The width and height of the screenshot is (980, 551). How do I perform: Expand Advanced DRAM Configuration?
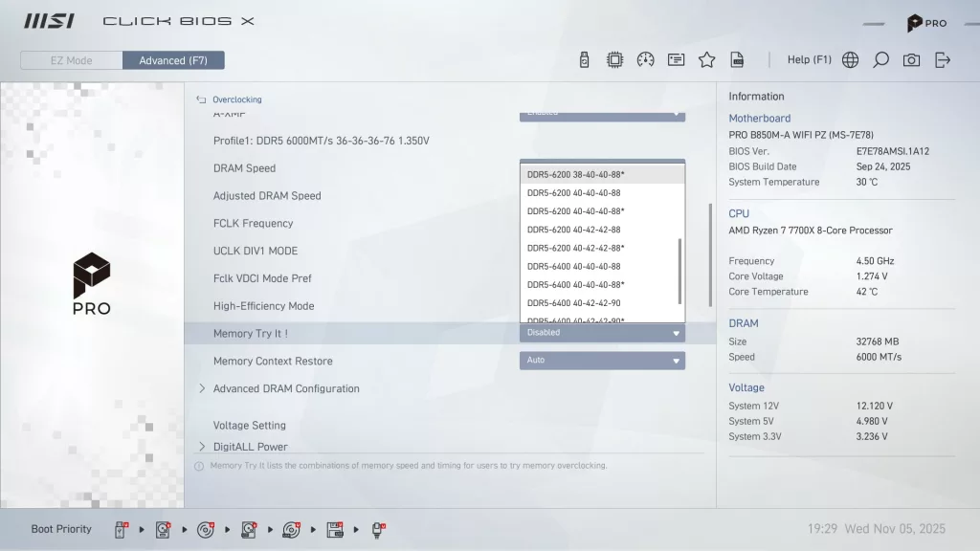pos(285,388)
